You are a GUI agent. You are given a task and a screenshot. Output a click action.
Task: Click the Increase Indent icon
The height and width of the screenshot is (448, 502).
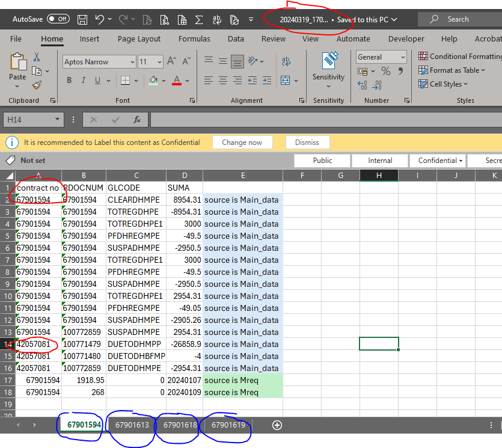click(267, 81)
